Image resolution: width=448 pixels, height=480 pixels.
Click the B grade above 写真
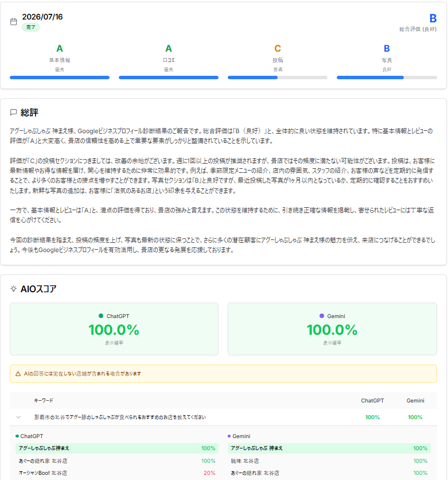point(387,48)
